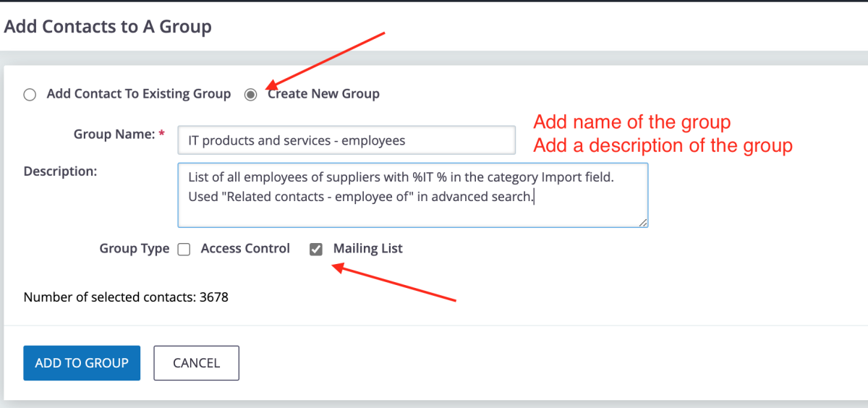Click the "Description:" field label
The height and width of the screenshot is (408, 868).
(x=61, y=171)
